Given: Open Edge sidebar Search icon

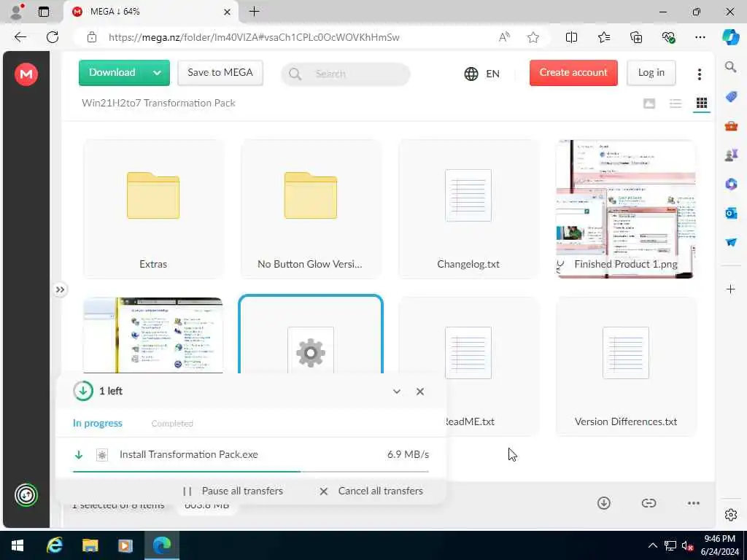Looking at the screenshot, I should click(731, 67).
